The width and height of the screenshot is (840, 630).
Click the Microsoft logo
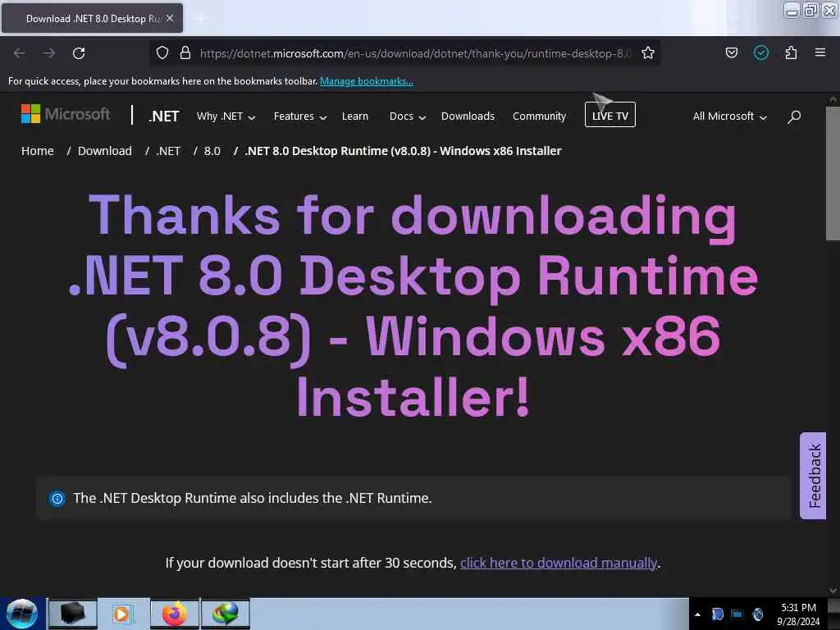[x=66, y=113]
